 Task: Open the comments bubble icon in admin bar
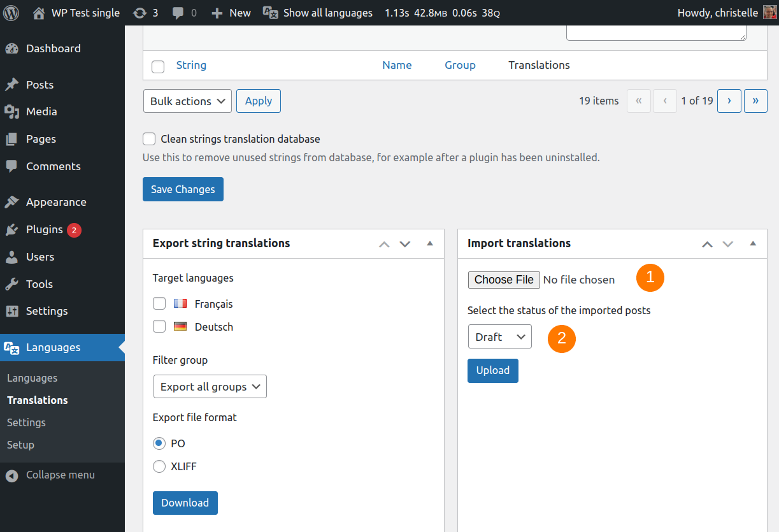tap(178, 13)
